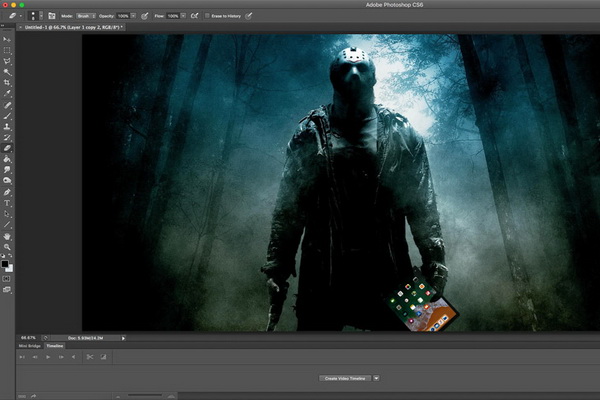Close the Untitled-1 document tab
600x400 pixels.
coord(20,28)
